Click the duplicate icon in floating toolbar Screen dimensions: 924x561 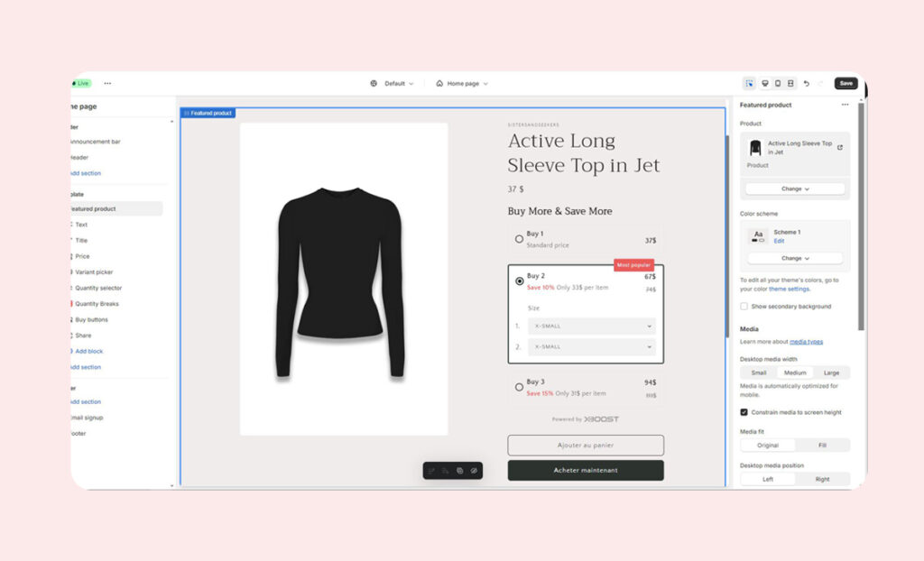click(x=459, y=471)
